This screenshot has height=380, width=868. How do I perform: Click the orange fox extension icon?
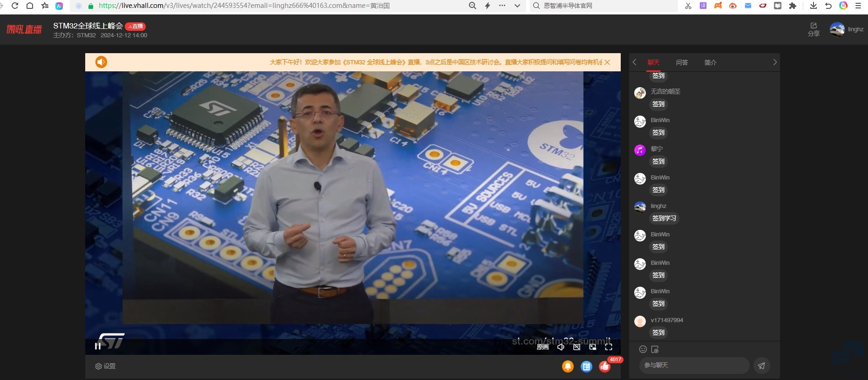click(718, 6)
